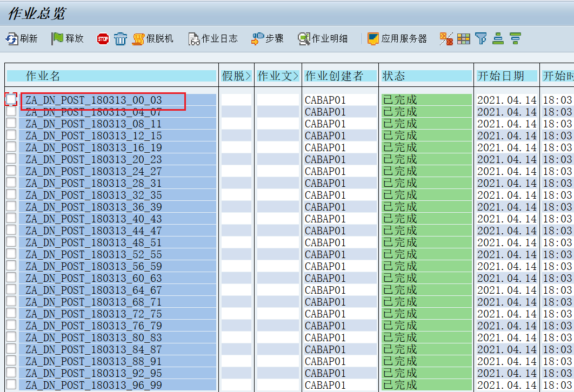Click the 作业文> column header
The height and width of the screenshot is (392, 574).
278,76
